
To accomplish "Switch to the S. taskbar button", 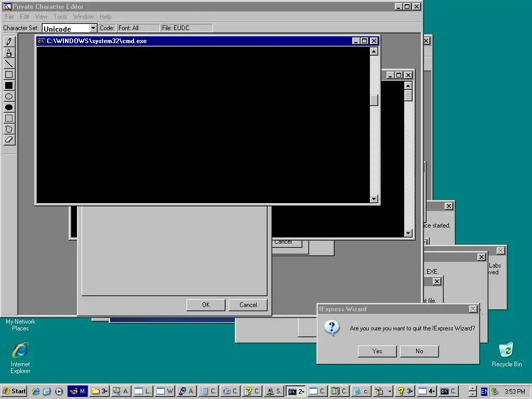I will coord(273,391).
